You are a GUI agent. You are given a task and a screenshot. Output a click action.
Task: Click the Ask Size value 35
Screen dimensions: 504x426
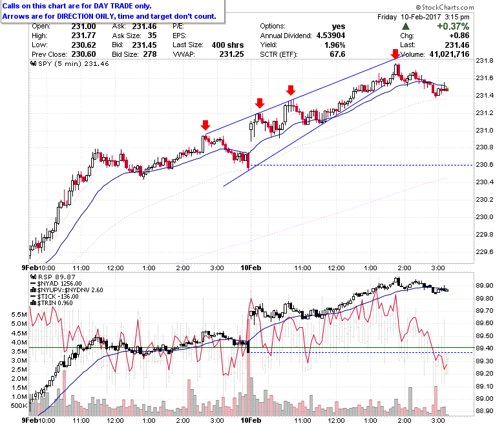pos(152,36)
